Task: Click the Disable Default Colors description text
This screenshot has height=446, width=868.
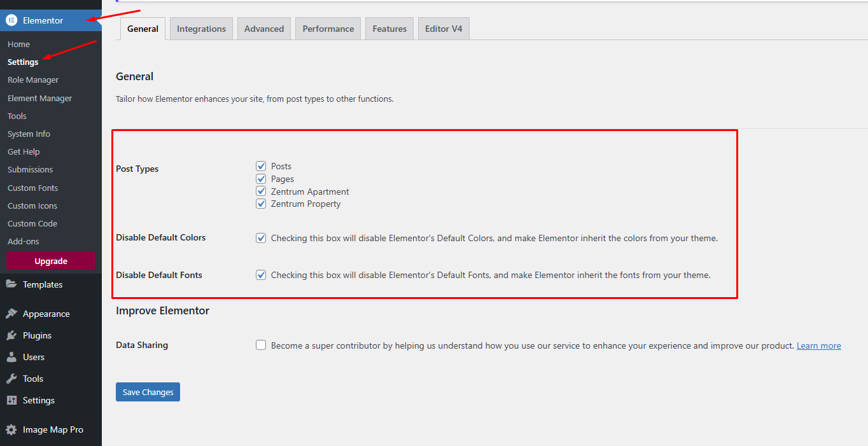Action: (494, 238)
